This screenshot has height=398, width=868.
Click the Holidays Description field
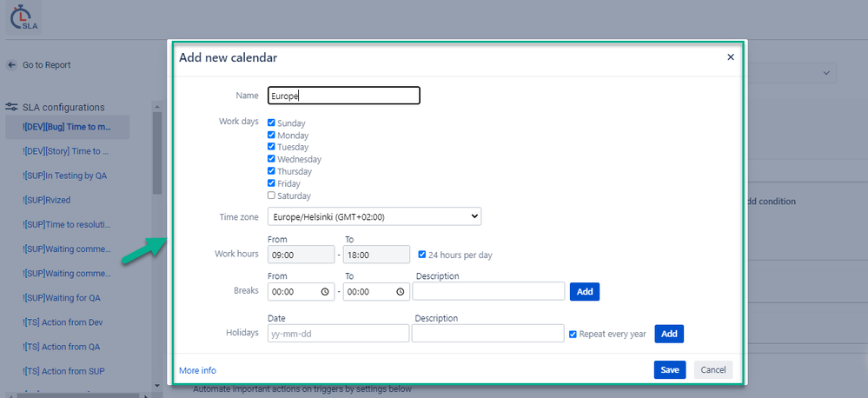click(x=488, y=334)
